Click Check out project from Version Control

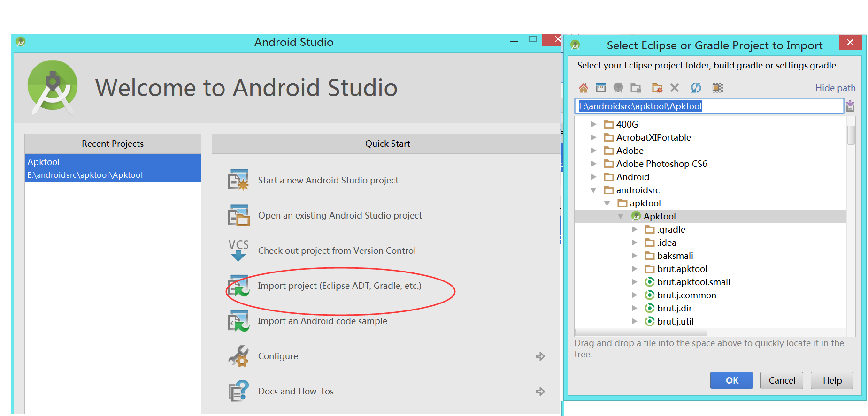(x=337, y=250)
